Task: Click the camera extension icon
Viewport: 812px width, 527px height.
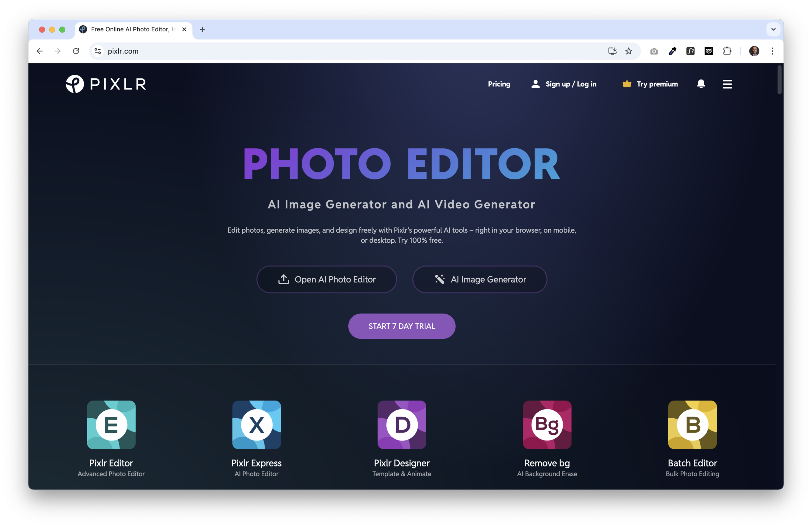Action: [x=654, y=51]
